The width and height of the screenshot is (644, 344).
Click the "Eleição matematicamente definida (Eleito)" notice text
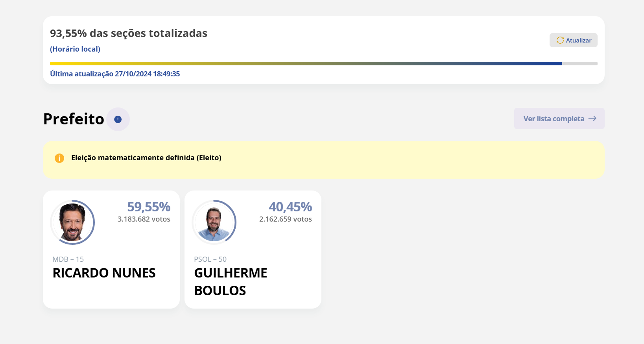pos(146,158)
